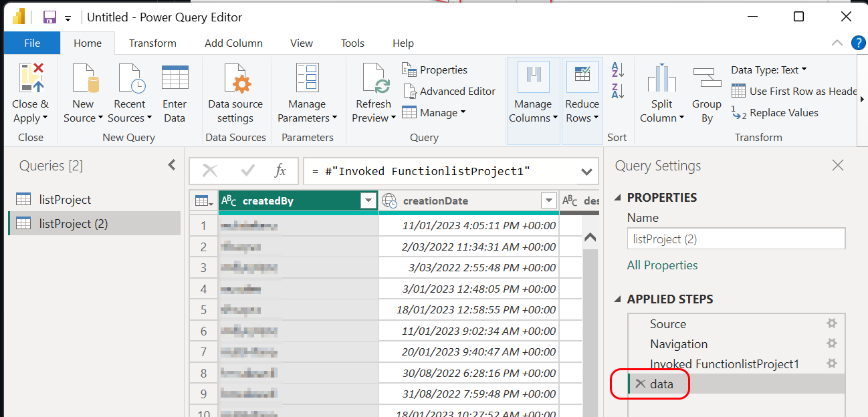Switch to the Transform tab
This screenshot has height=417, width=868.
point(152,43)
